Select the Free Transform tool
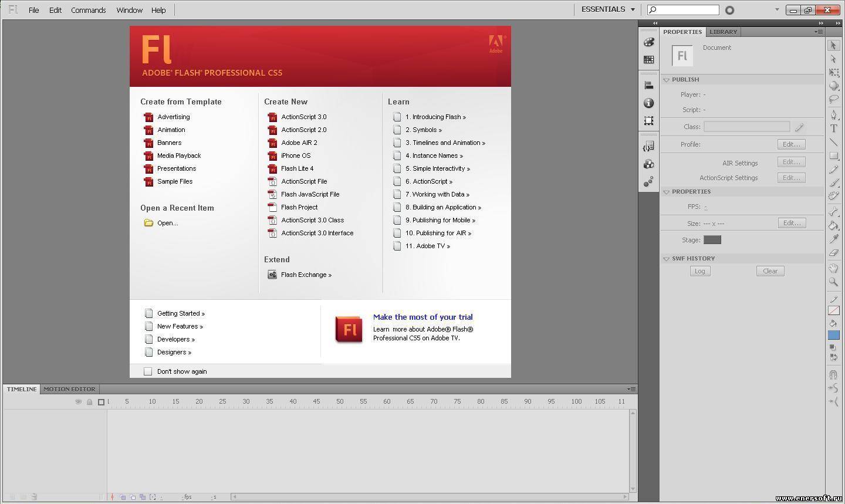The height and width of the screenshot is (504, 845). (833, 72)
